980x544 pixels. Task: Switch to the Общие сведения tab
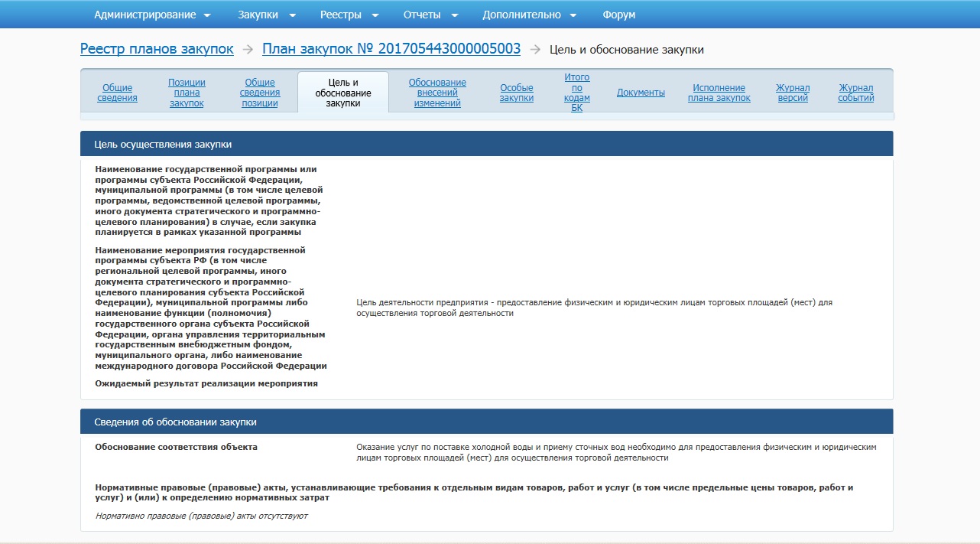(x=118, y=93)
